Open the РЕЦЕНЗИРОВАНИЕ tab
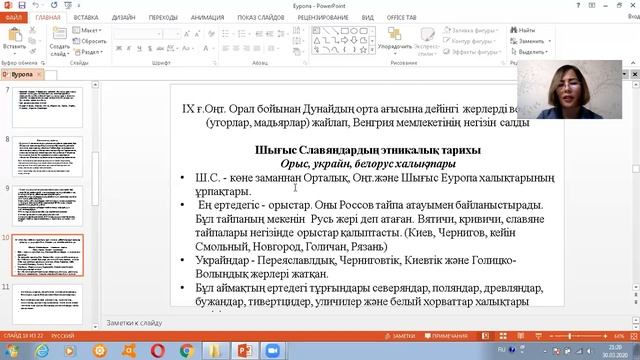 [323, 18]
